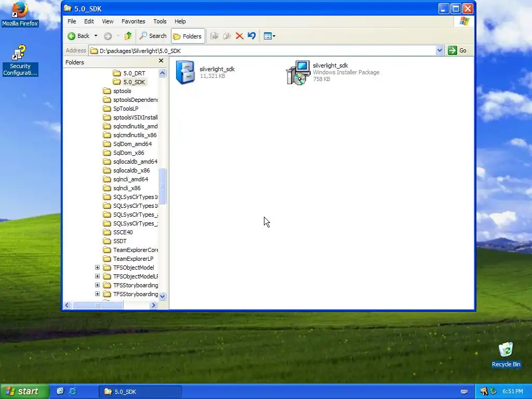This screenshot has height=399, width=532.
Task: Expand the TFSObjectModel folder node
Action: coord(97,268)
